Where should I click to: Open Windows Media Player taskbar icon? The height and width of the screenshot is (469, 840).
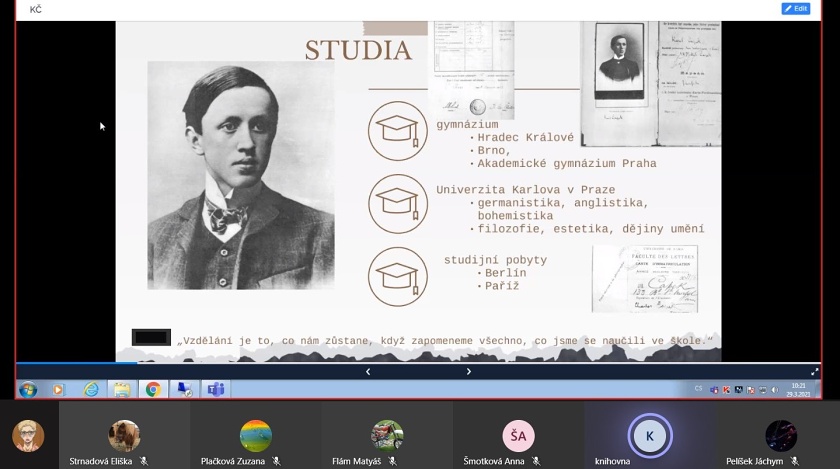tap(58, 389)
